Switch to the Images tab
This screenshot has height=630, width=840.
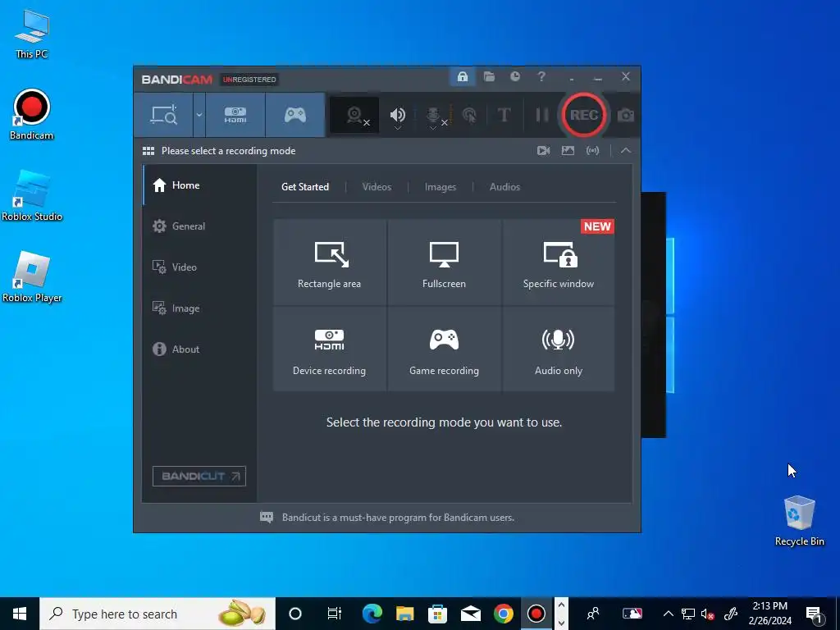point(441,187)
